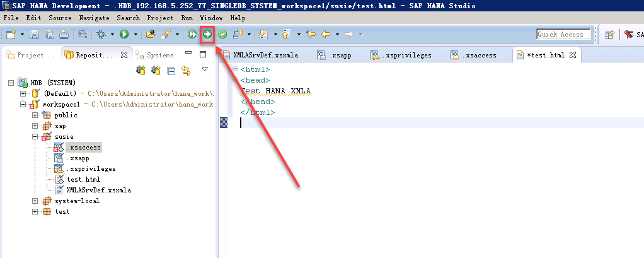Click the Activate All double-arrow icon
The width and height of the screenshot is (644, 258).
click(x=192, y=35)
